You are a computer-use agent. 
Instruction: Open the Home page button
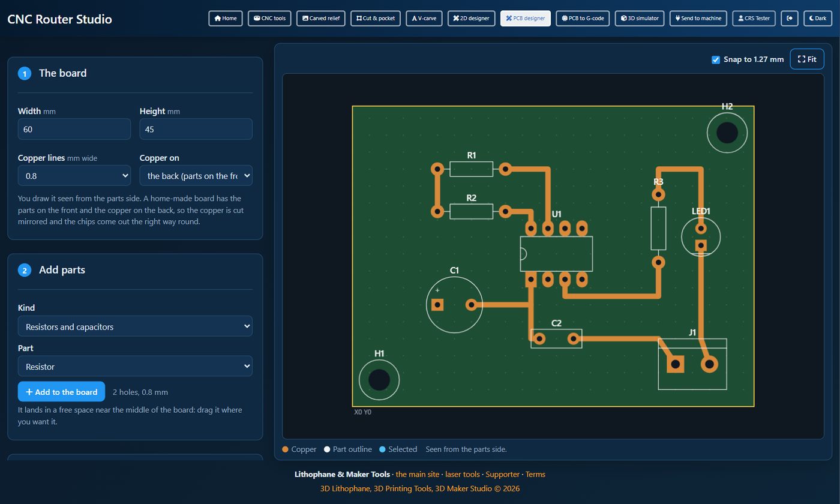tap(226, 18)
